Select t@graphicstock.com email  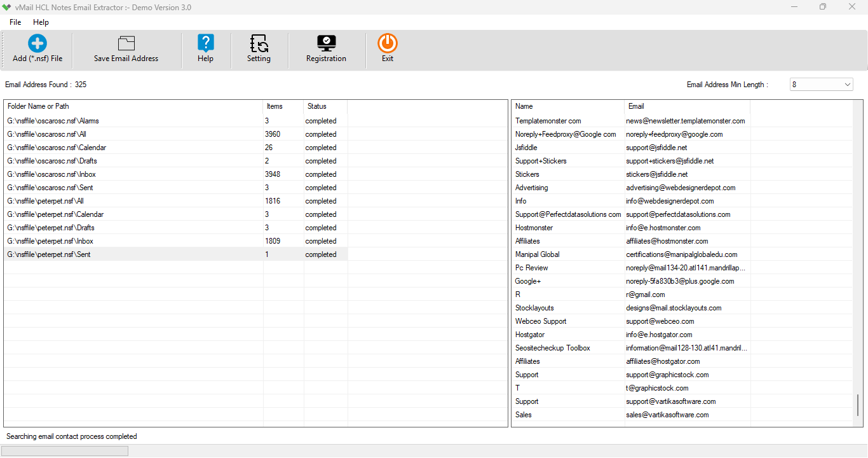(657, 388)
